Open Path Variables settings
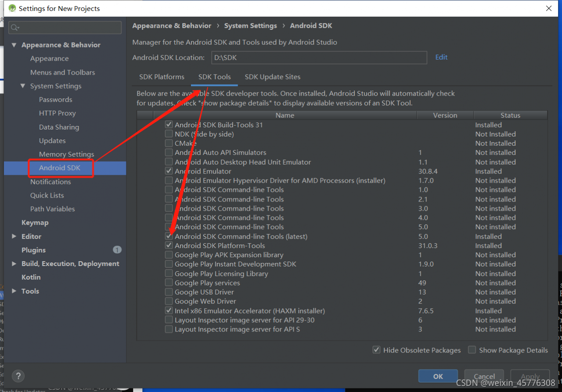This screenshot has height=392, width=562. pyautogui.click(x=52, y=209)
